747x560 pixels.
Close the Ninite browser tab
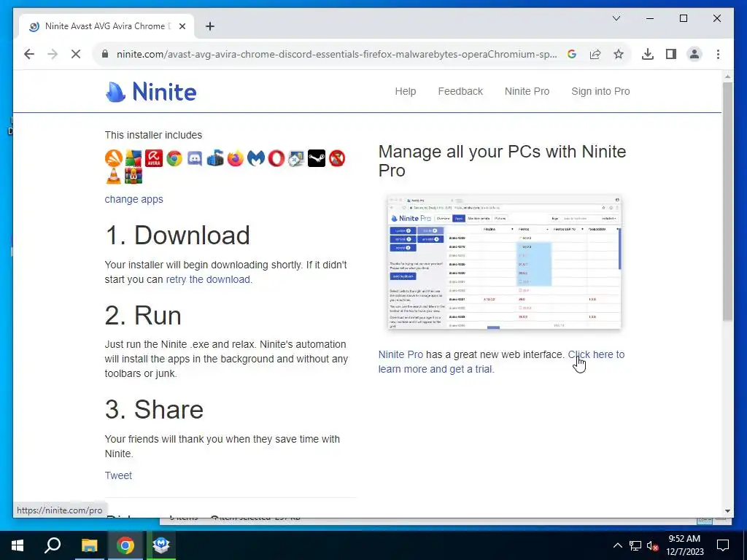182,27
